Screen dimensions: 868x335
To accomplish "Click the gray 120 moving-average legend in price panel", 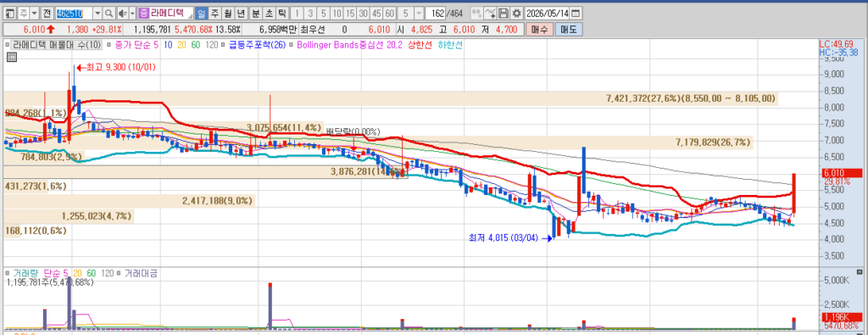I will (211, 46).
